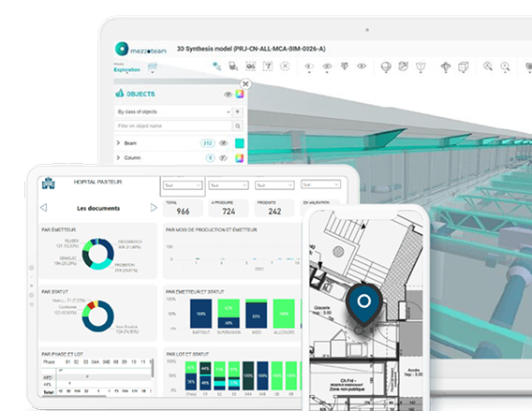The height and width of the screenshot is (411, 532).
Task: Click the Hopital Pasteur logo on the tablet
Action: click(x=48, y=183)
